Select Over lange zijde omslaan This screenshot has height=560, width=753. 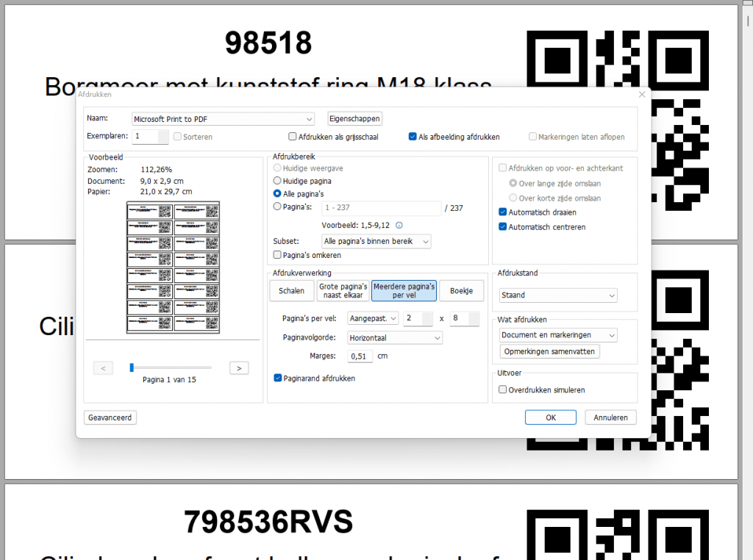(513, 183)
